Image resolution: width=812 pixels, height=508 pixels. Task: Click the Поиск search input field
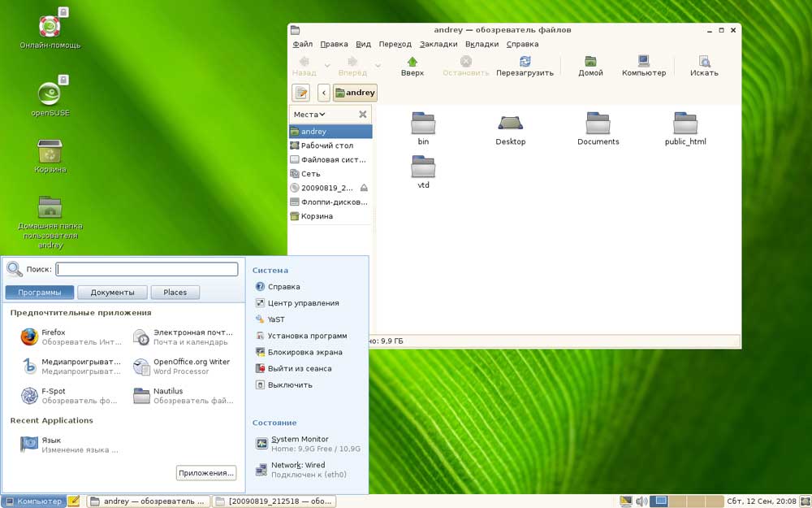[x=147, y=269]
